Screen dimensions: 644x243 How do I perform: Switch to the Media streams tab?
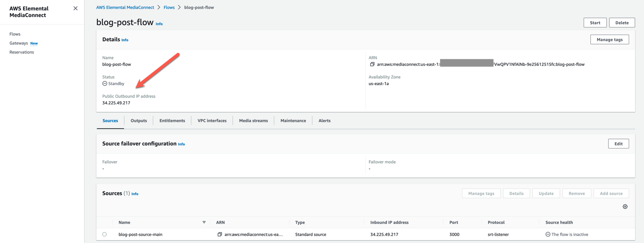254,121
